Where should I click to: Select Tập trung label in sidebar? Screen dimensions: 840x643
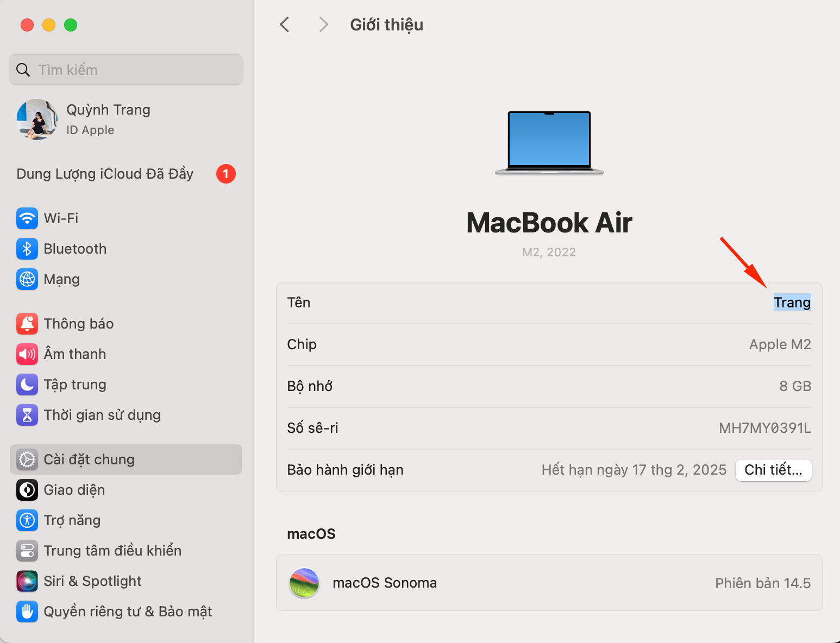click(75, 385)
